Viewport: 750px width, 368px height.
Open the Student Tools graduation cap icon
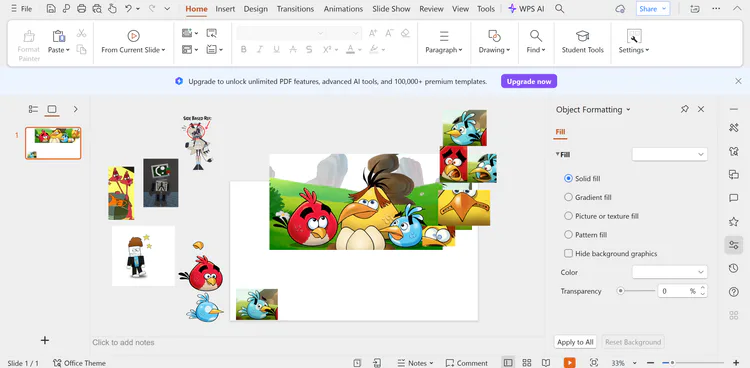point(582,36)
